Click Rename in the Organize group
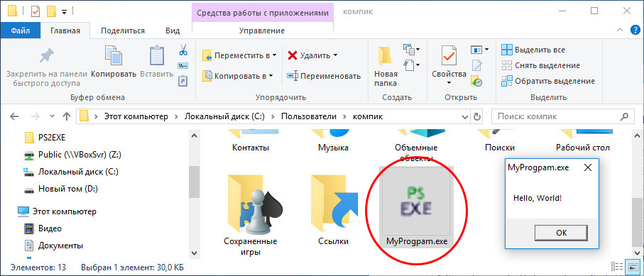The height and width of the screenshot is (276, 644). (x=324, y=76)
